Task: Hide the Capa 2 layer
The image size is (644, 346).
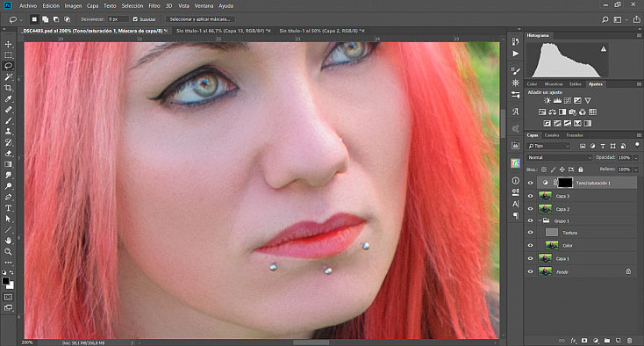Action: [x=530, y=209]
